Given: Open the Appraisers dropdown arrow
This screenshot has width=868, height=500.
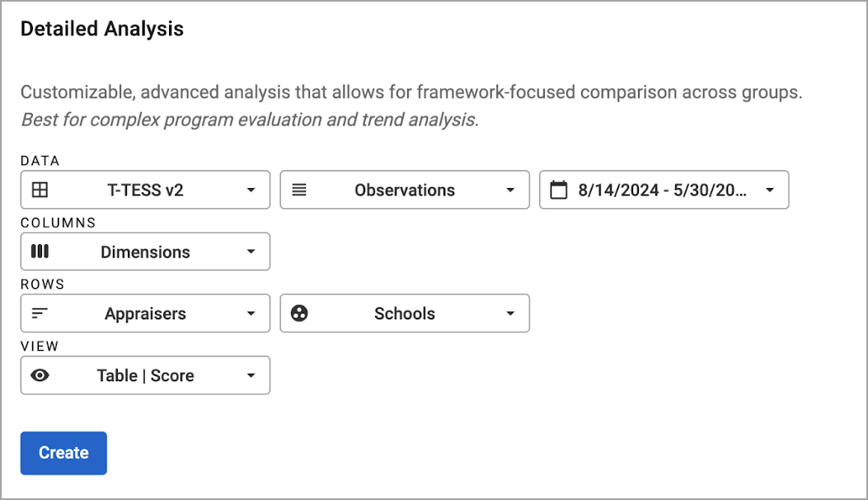Looking at the screenshot, I should [x=251, y=314].
